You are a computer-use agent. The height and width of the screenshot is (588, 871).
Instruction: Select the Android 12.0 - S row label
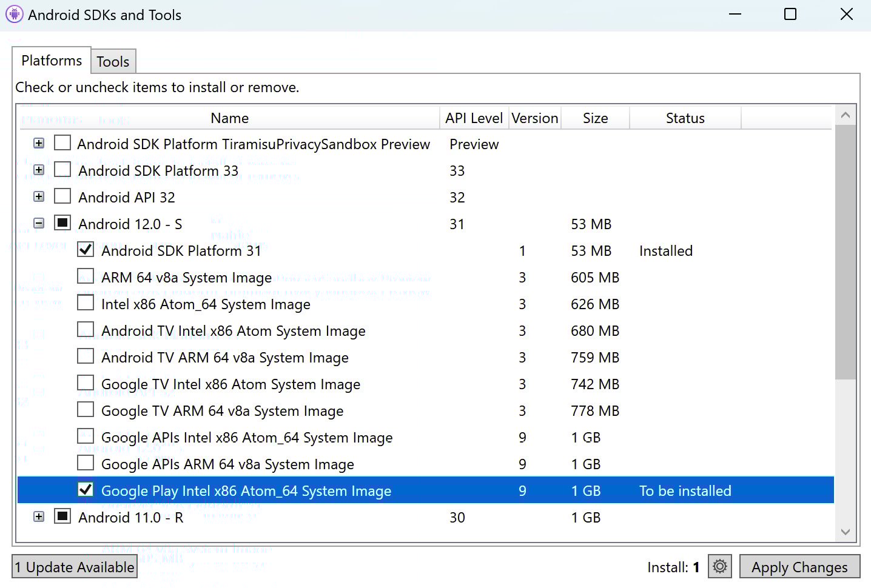pyautogui.click(x=130, y=224)
